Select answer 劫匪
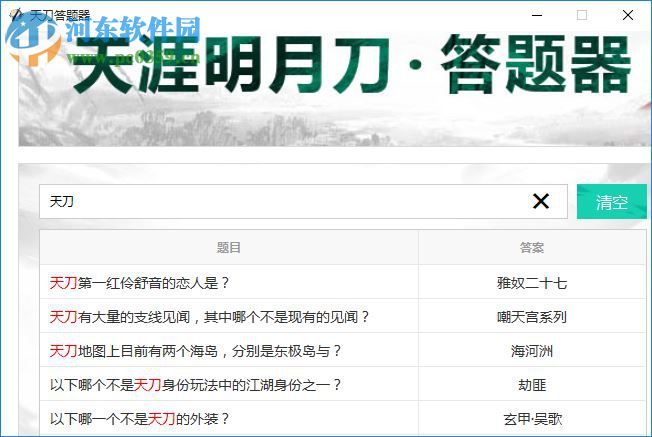This screenshot has width=652, height=437. (x=532, y=385)
